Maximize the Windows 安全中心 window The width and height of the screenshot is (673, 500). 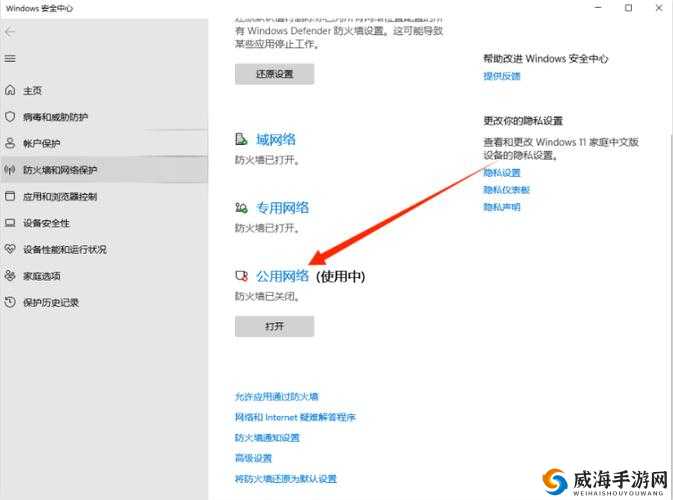point(628,8)
